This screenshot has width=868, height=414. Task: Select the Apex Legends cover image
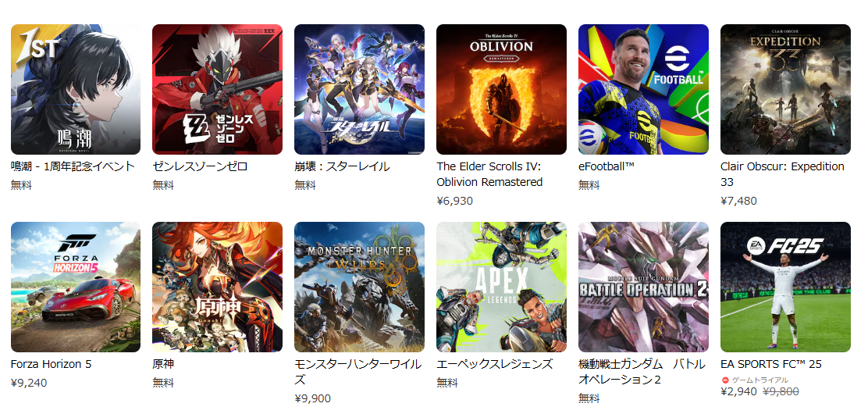502,287
